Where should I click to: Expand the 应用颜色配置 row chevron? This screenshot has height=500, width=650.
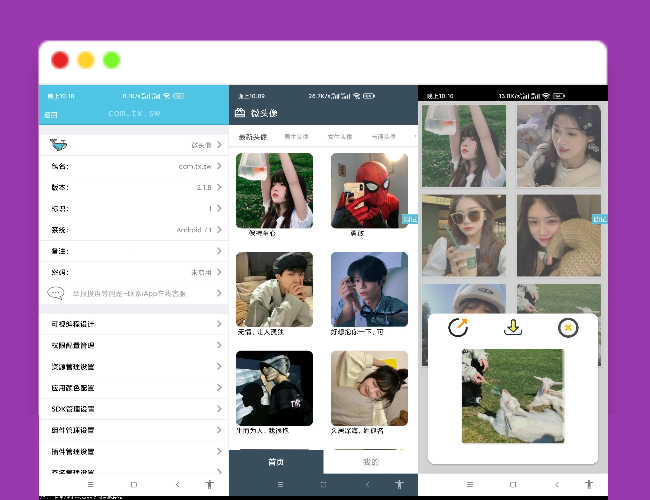coord(219,387)
